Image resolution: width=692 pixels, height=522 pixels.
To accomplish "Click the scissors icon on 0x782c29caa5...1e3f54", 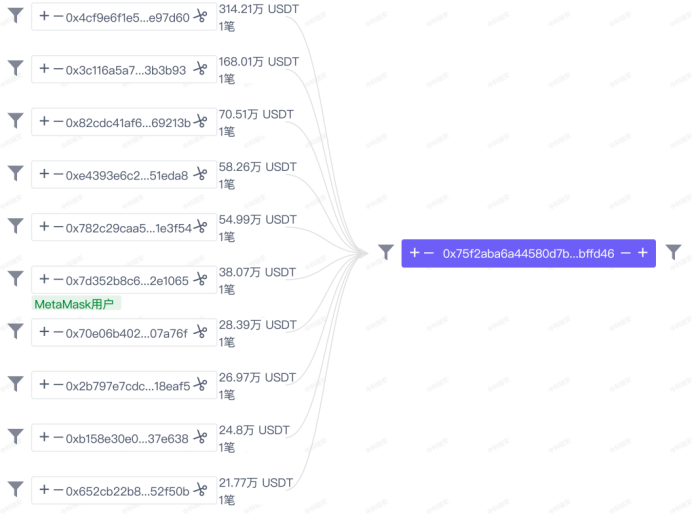I will tap(200, 227).
